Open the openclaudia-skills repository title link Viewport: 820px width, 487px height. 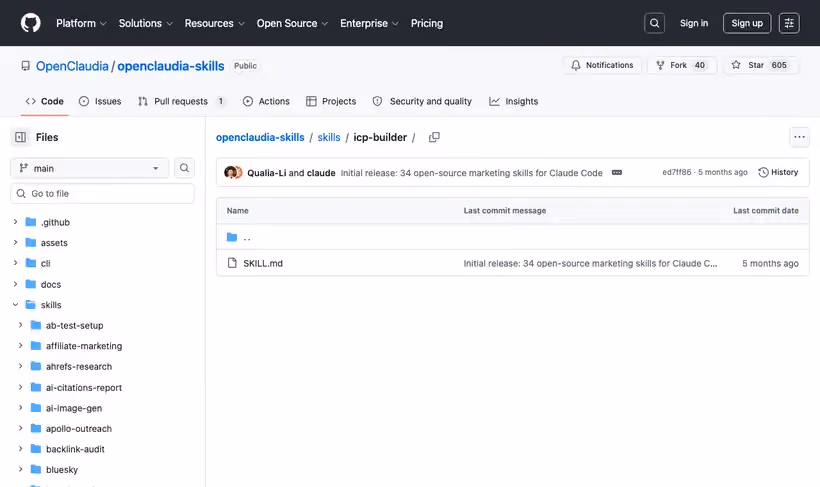[x=170, y=66]
